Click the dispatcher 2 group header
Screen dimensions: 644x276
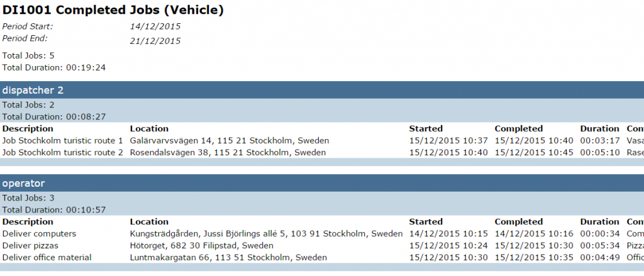33,90
